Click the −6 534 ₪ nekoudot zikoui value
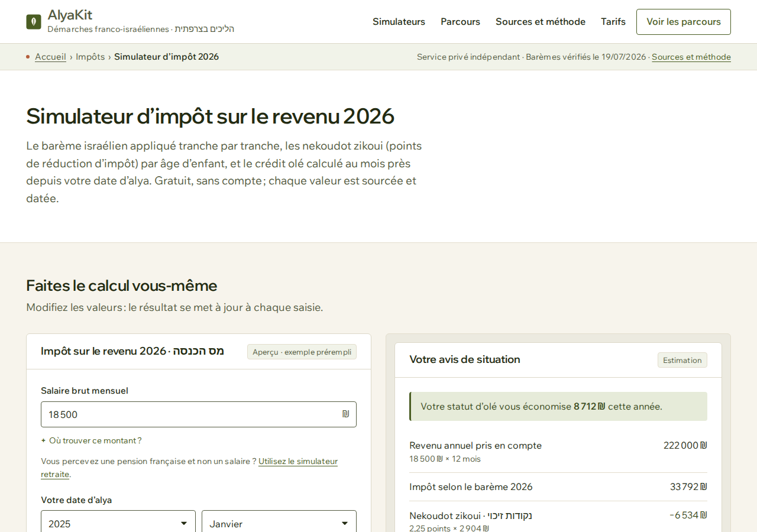The height and width of the screenshot is (532, 757). point(688,515)
